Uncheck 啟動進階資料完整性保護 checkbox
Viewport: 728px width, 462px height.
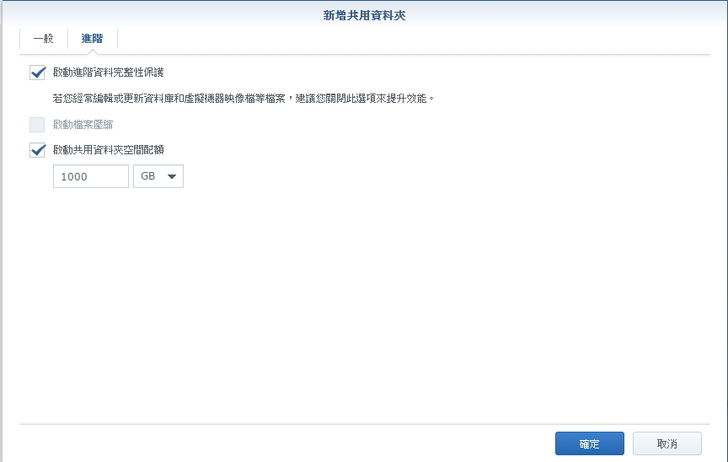point(37,73)
